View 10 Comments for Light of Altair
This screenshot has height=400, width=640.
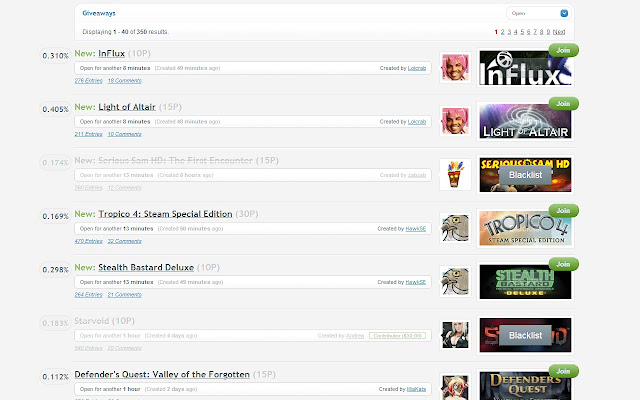(x=124, y=134)
